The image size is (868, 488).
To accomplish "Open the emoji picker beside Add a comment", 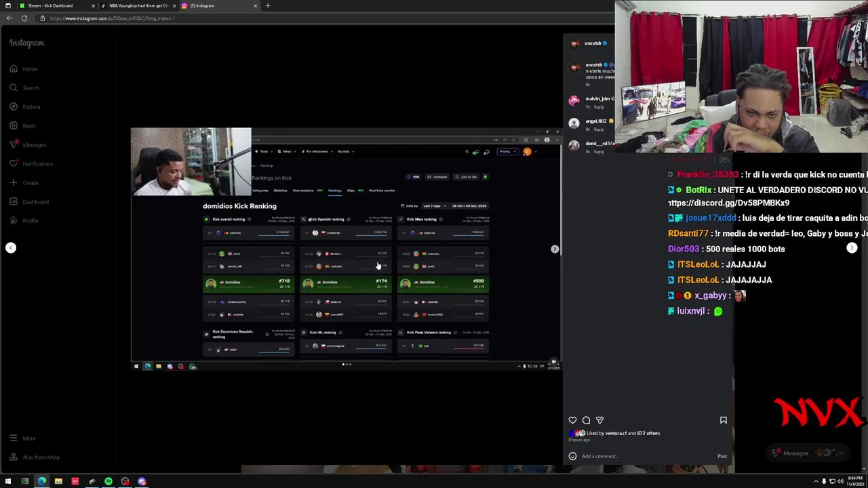I will [572, 456].
